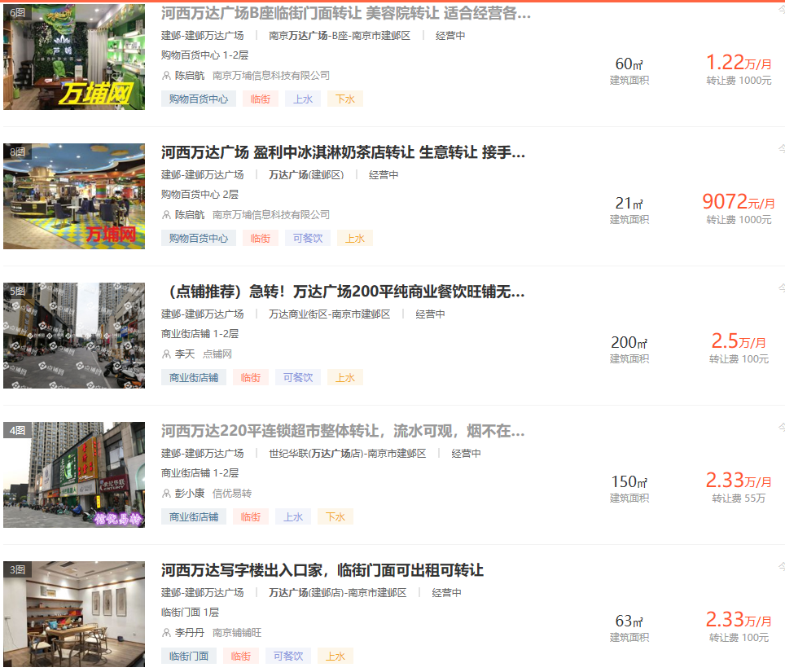Click the person icon beside 李天
Screen dimensions: 785x672
[167, 354]
